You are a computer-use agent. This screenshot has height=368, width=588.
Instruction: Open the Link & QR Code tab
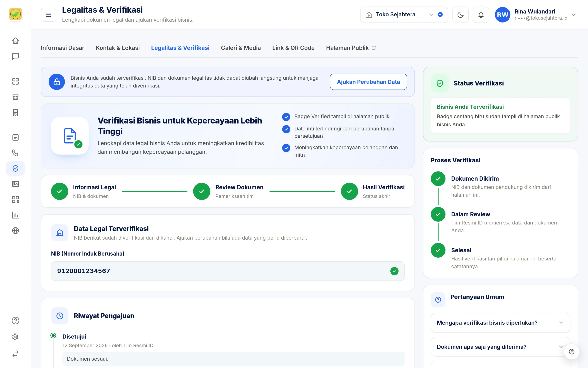coord(293,48)
